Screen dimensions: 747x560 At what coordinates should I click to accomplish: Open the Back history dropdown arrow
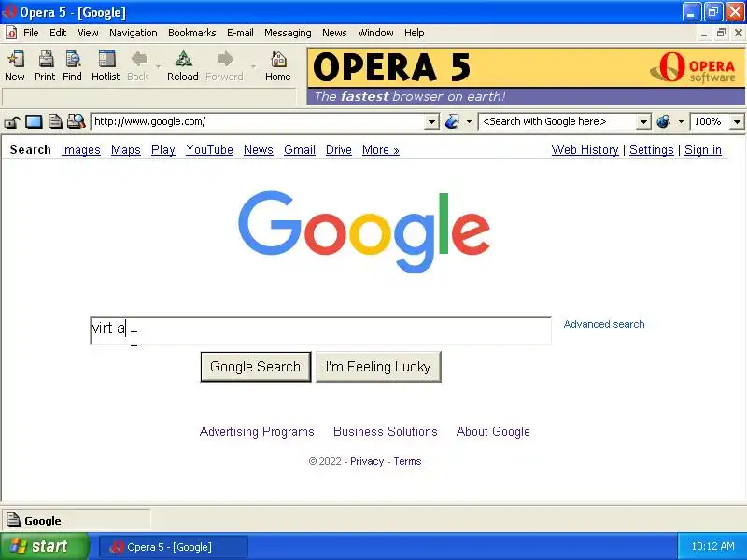tap(158, 66)
